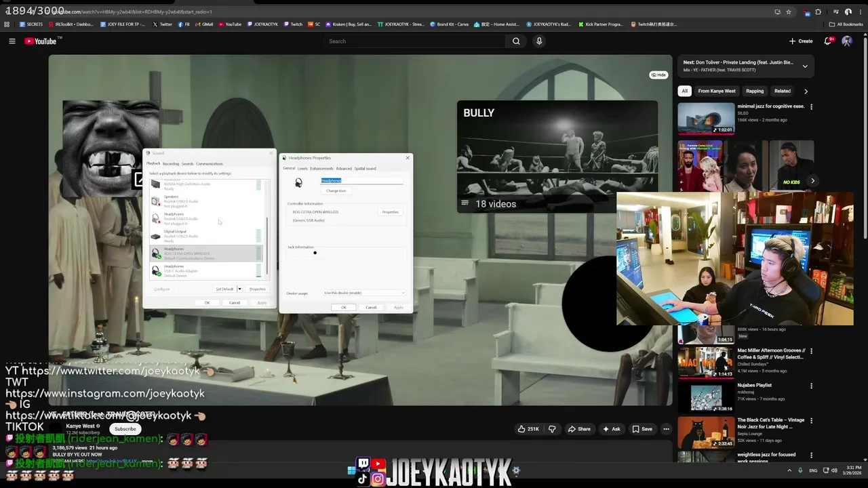Open Set Default dropdown arrow in Sound
Image resolution: width=868 pixels, height=488 pixels.
tap(239, 289)
